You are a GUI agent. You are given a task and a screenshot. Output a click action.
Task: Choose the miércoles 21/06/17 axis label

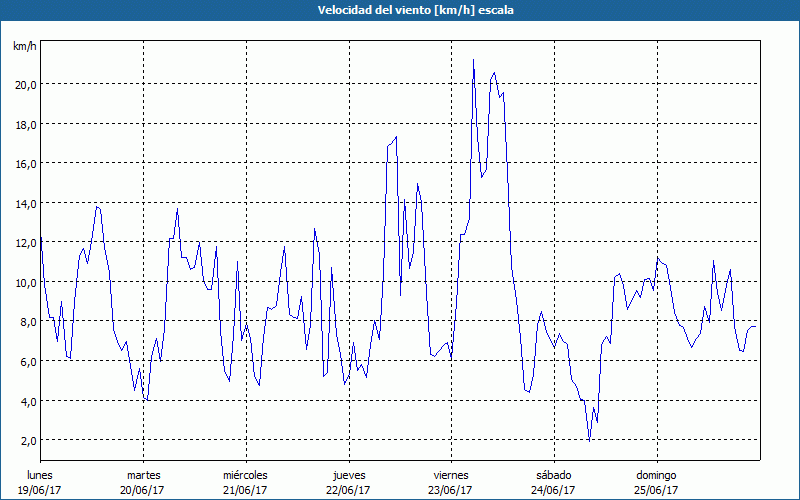245,482
